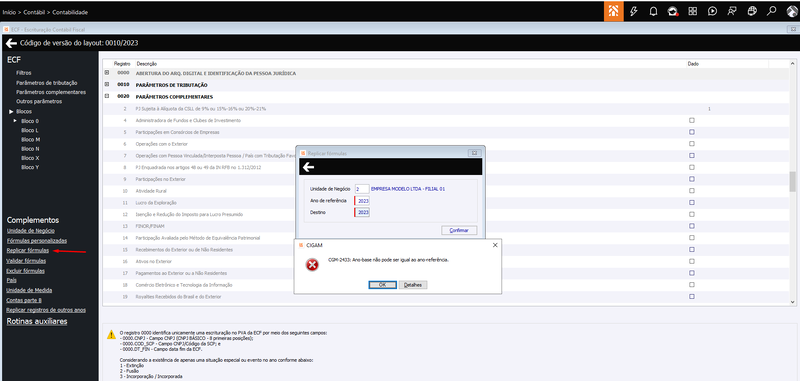Open Fórmulas personalizadas link
Screen dimensions: 800x381
pyautogui.click(x=37, y=240)
